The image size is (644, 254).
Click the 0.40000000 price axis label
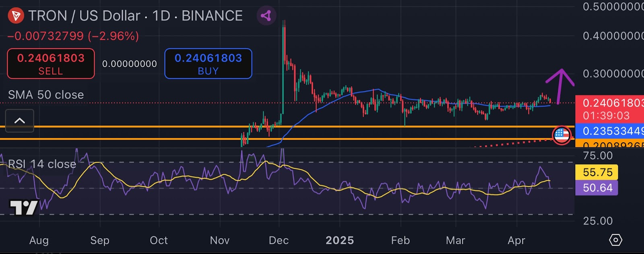pos(613,36)
